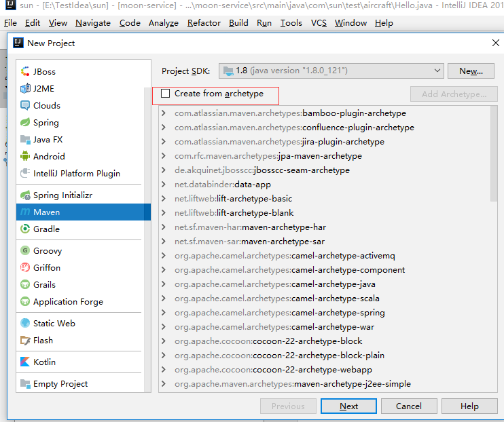Open the File menu
The height and width of the screenshot is (422, 504).
[x=10, y=23]
